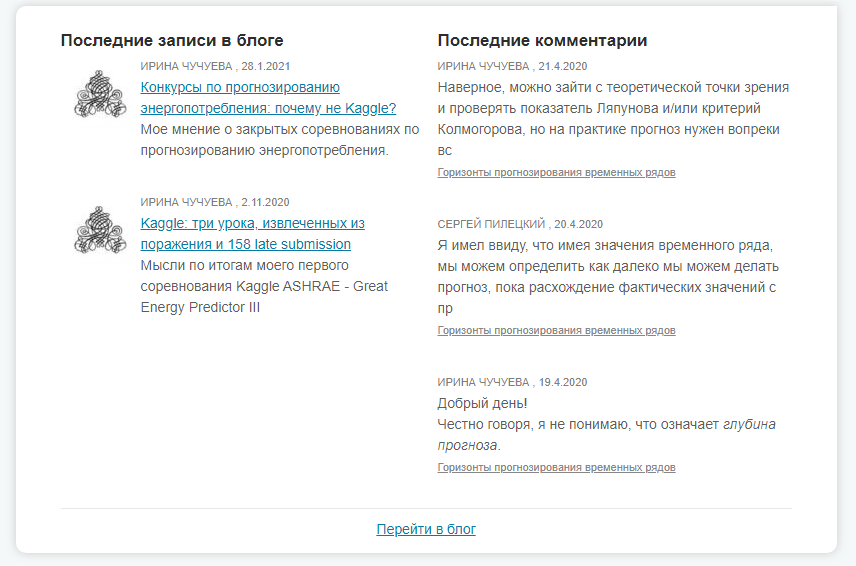Click the "Последние записи в блоге" heading

[x=172, y=40]
